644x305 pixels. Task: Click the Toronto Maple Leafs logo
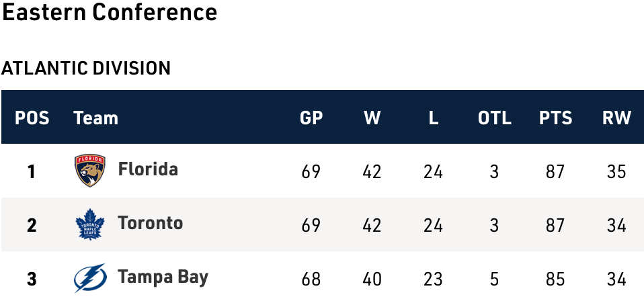[90, 224]
